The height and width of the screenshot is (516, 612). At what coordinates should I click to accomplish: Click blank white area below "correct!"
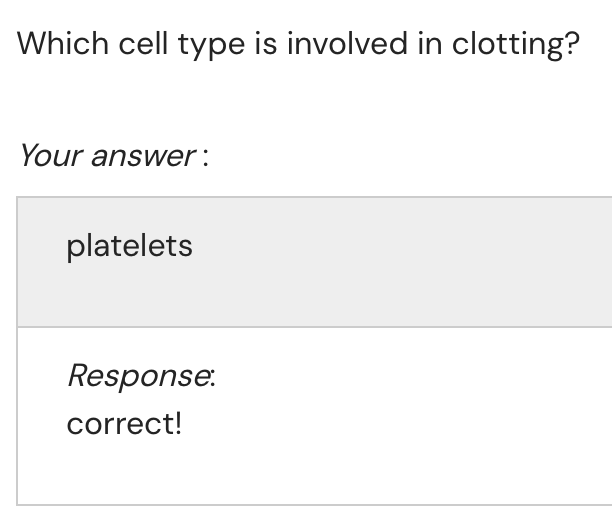click(300, 470)
